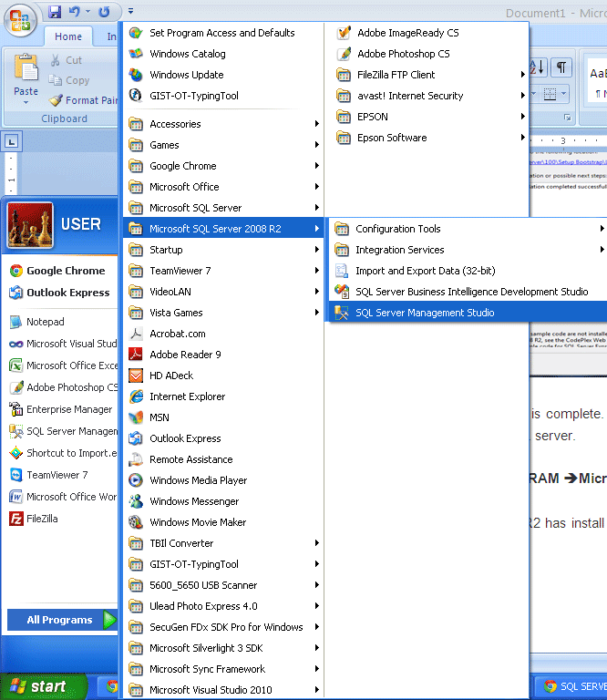This screenshot has width=607, height=700.
Task: Expand the TBIl Converter folder
Action: 222,544
